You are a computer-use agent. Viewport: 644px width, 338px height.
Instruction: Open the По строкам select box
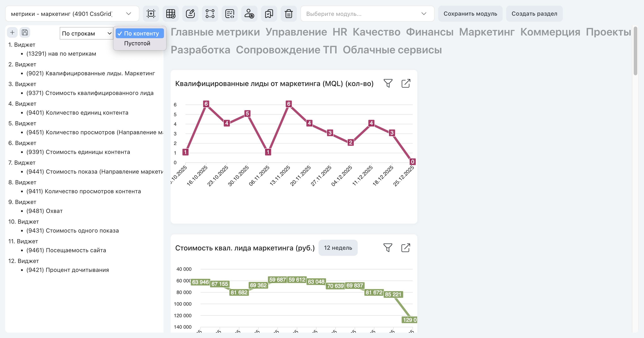pos(87,33)
